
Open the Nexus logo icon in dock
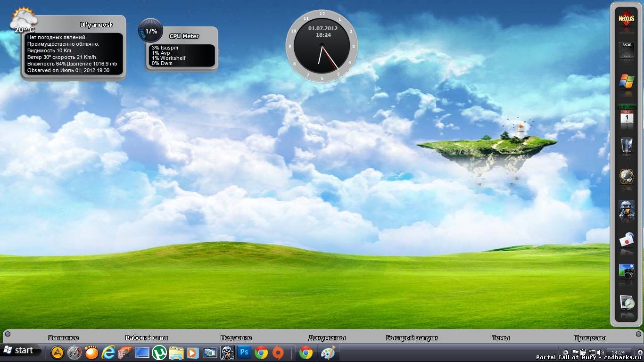tap(627, 18)
